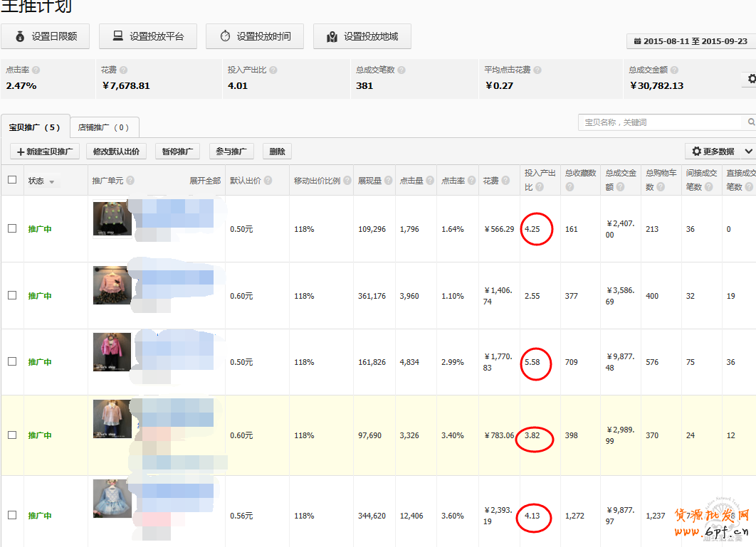Screen dimensions: 756x547
Task: Switch to the 店铺推广 (0) tab
Action: [104, 128]
